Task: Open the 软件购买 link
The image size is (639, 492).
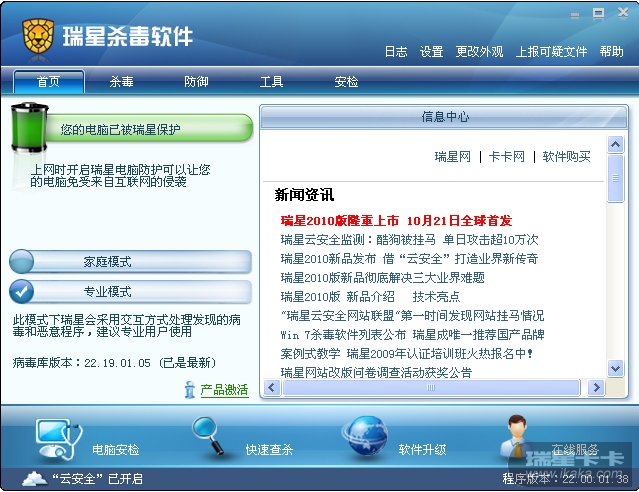Action: click(x=566, y=157)
